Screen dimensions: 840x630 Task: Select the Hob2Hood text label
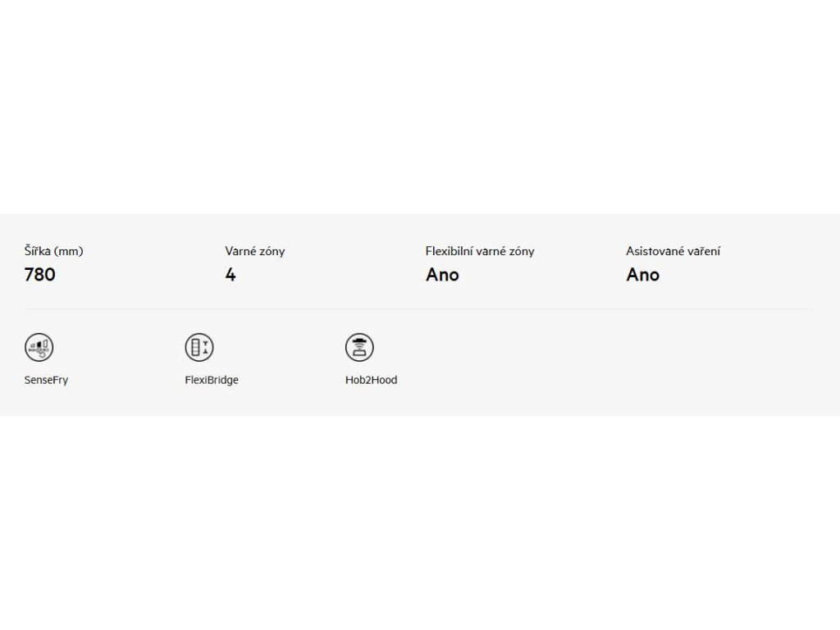point(372,380)
